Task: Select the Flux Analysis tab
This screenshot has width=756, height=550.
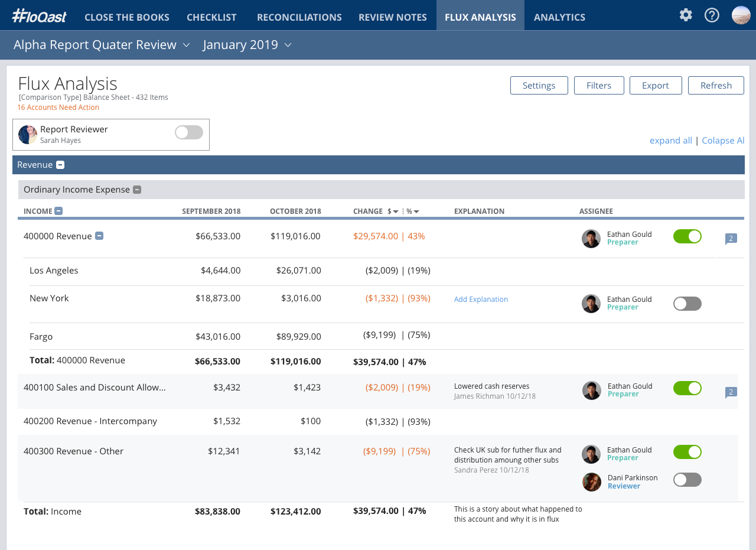Action: coord(480,15)
